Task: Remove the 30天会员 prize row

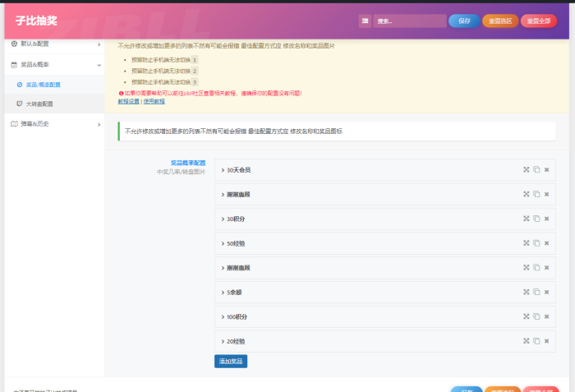Action: pyautogui.click(x=546, y=169)
